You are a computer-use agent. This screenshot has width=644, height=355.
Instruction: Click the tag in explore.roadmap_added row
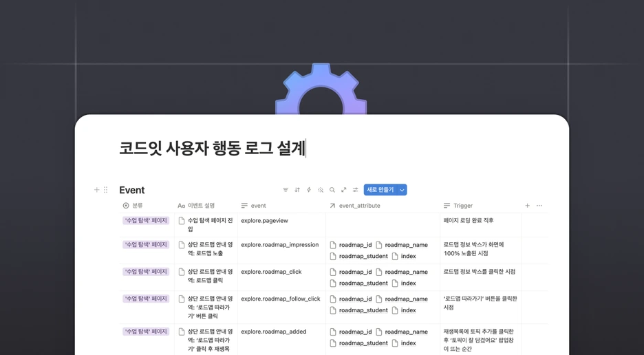point(146,332)
